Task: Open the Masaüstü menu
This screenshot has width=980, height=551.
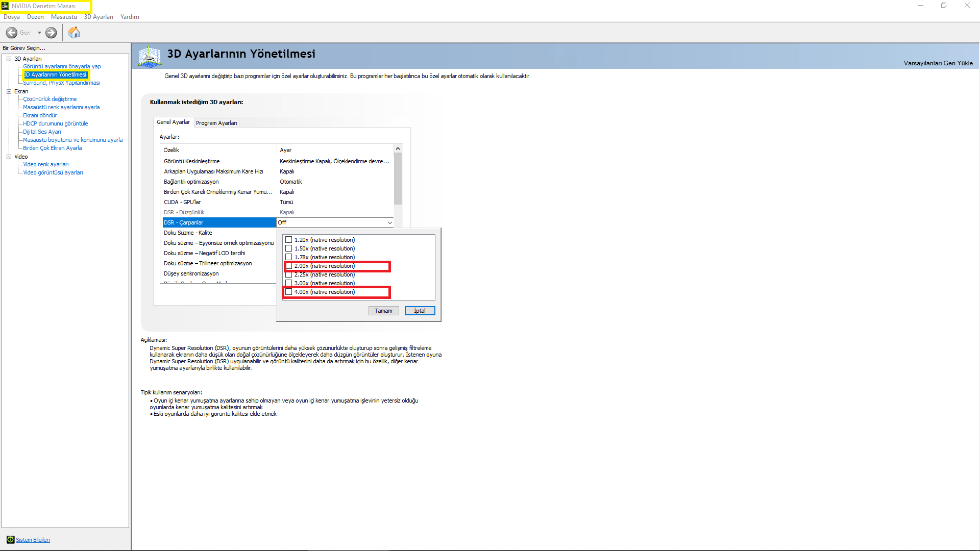Action: [x=64, y=17]
